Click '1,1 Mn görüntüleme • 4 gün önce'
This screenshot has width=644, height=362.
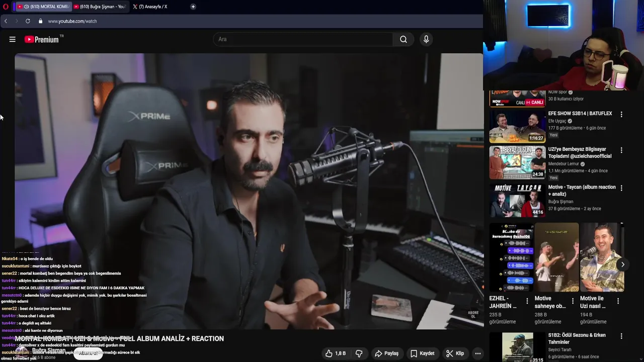(x=578, y=171)
